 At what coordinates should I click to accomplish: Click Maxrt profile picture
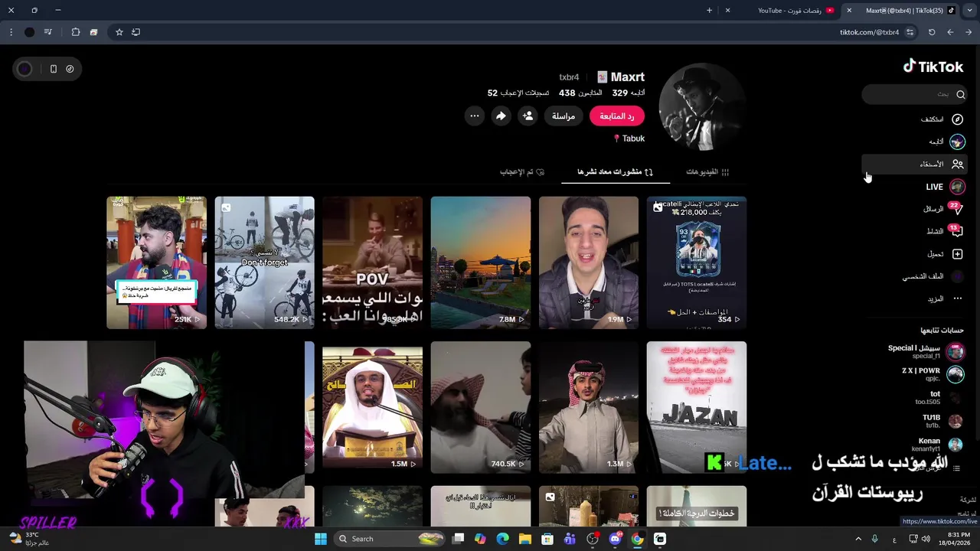[703, 107]
